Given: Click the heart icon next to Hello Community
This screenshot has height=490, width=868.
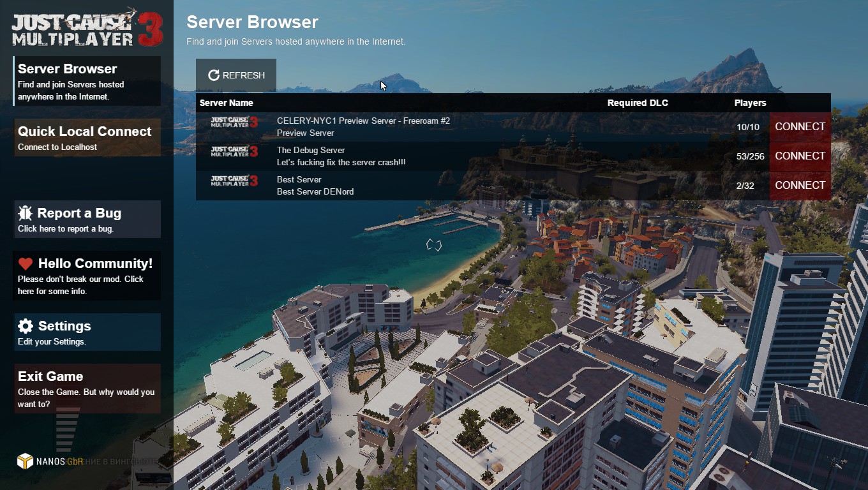Looking at the screenshot, I should tap(26, 264).
